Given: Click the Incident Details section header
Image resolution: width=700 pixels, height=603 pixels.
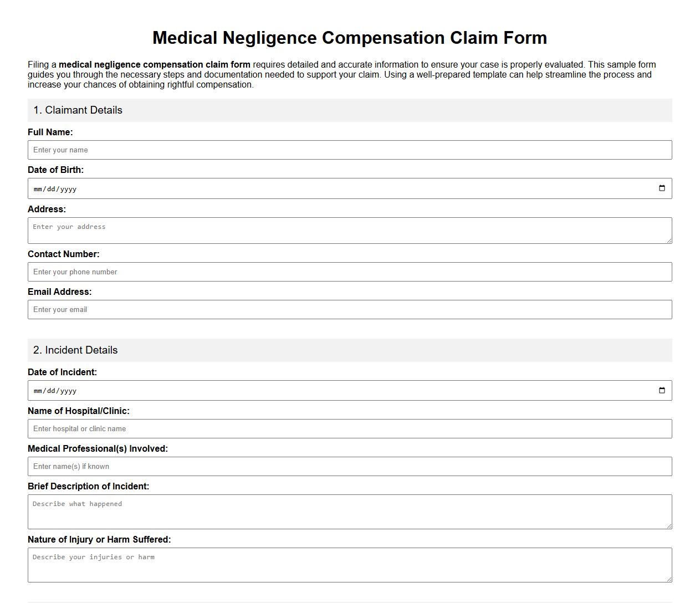Looking at the screenshot, I should pos(75,350).
